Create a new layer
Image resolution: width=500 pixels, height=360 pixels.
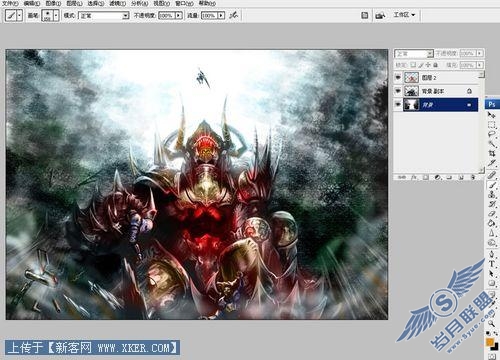461,177
